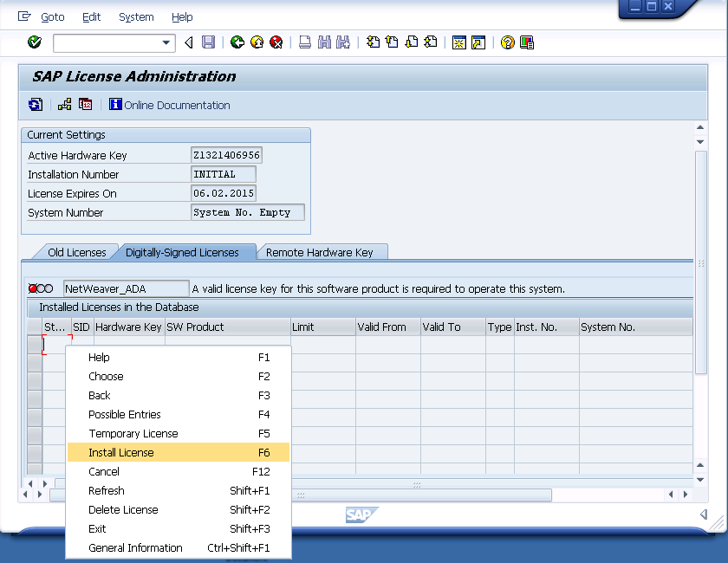728x563 pixels.
Task: Click the Type column header
Action: pyautogui.click(x=500, y=327)
